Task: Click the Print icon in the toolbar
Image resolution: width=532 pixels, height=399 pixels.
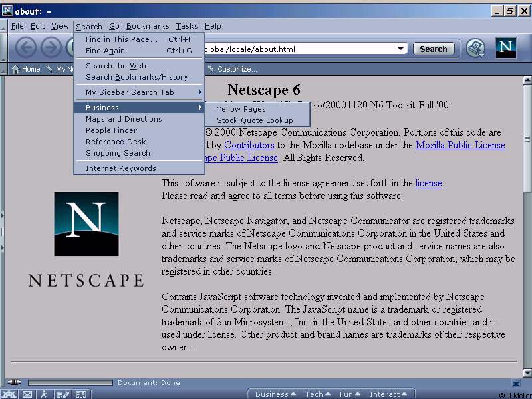Action: coord(475,48)
